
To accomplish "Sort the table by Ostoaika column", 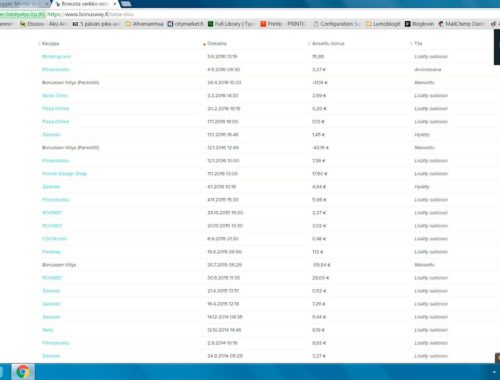I will point(217,43).
